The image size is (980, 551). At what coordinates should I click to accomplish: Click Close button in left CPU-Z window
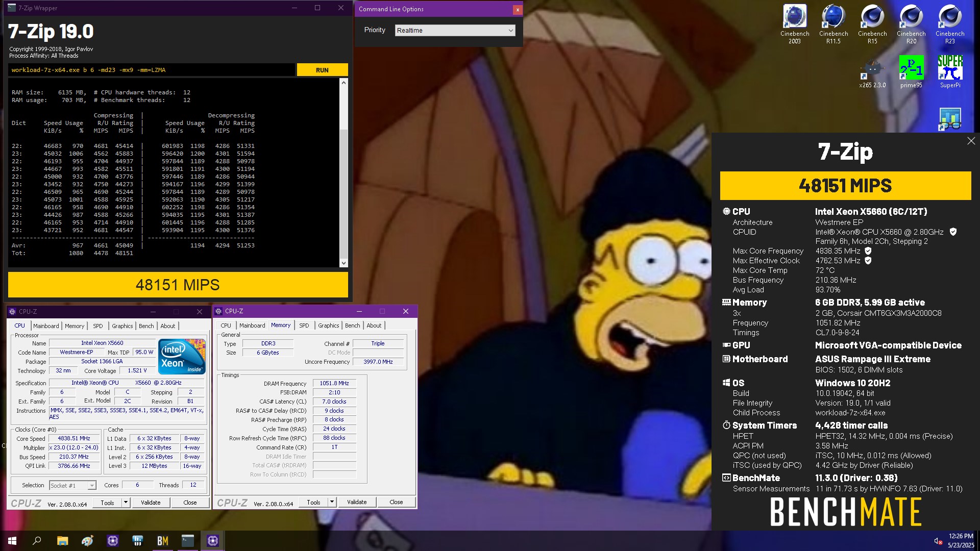[190, 503]
